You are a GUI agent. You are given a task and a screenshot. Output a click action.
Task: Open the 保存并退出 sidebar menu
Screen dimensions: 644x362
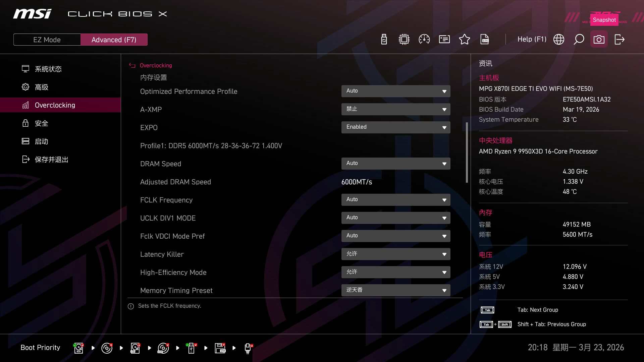click(51, 160)
